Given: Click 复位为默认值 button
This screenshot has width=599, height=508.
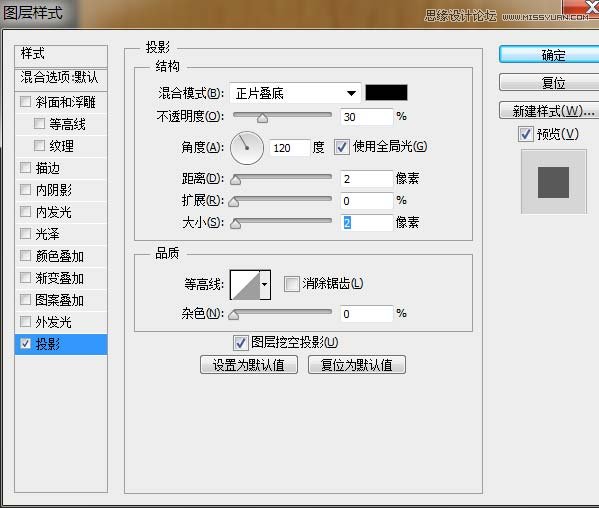Looking at the screenshot, I should click(357, 365).
